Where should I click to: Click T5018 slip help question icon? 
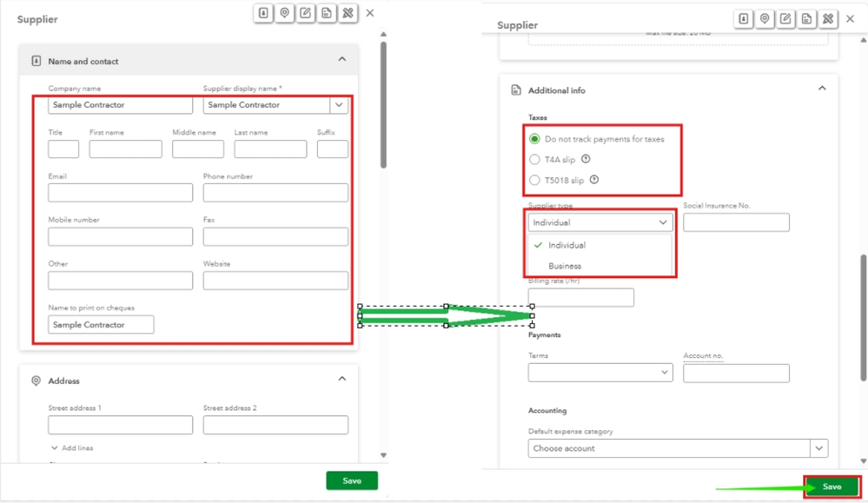[x=594, y=179]
